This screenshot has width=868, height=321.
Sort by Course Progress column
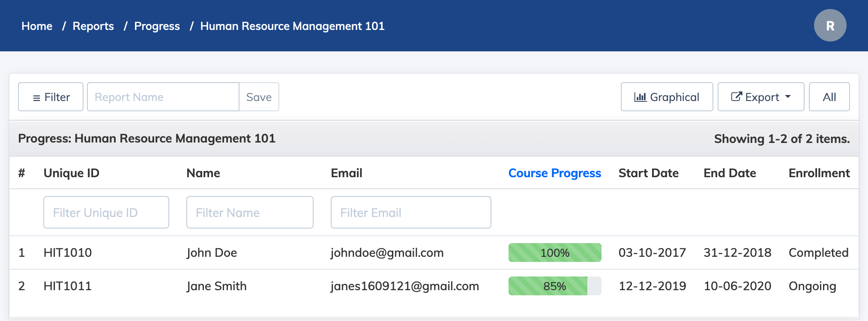point(554,173)
